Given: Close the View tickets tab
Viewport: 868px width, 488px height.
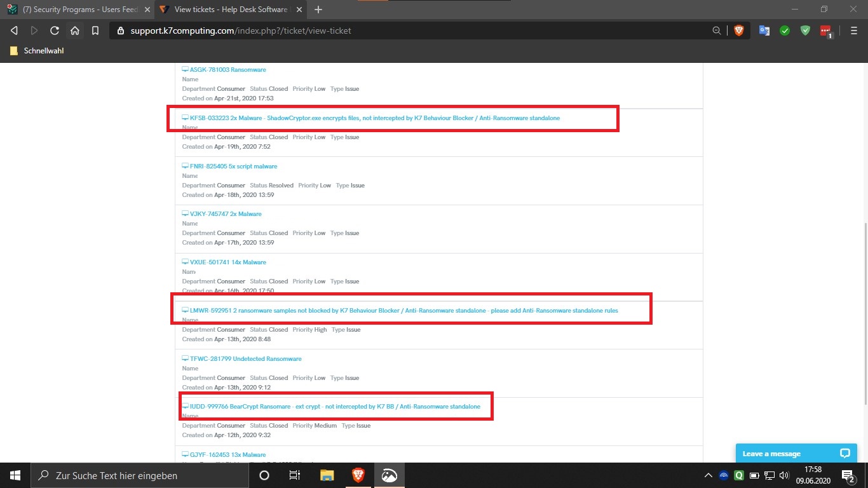Looking at the screenshot, I should [299, 10].
